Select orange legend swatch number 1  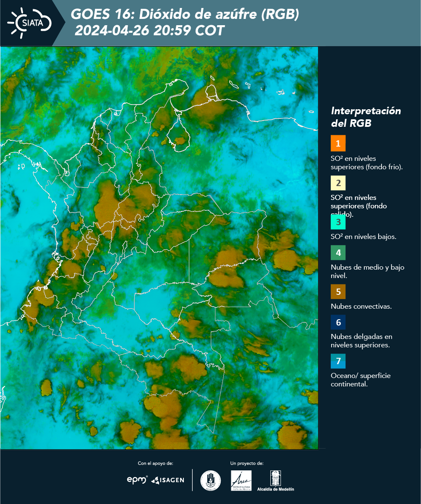coord(338,143)
